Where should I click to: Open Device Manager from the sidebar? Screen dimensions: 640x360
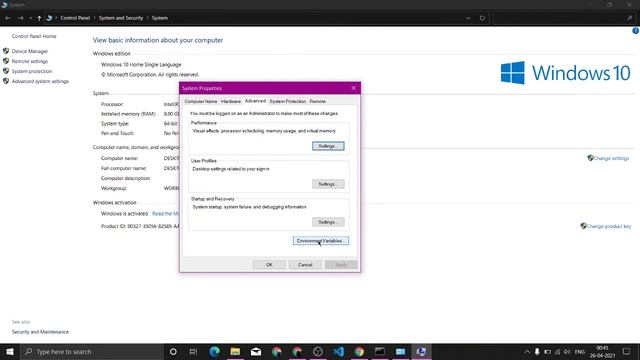pos(30,51)
